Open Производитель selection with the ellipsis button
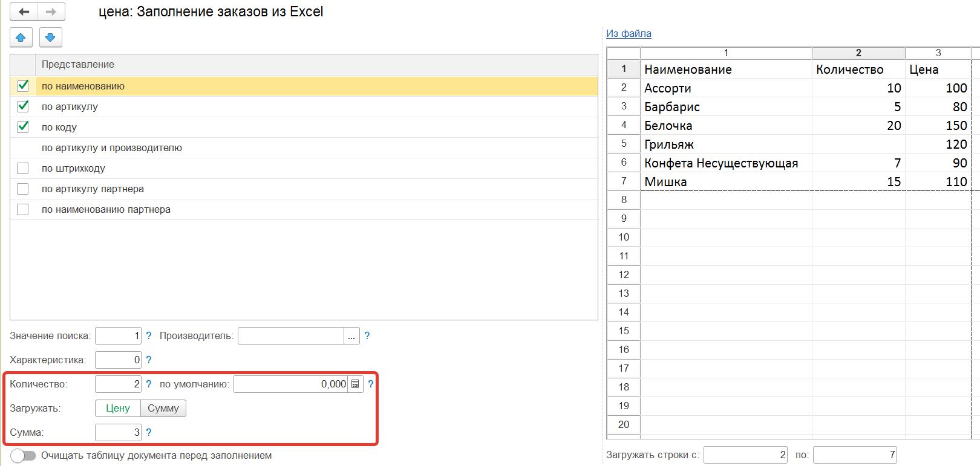 (x=351, y=336)
